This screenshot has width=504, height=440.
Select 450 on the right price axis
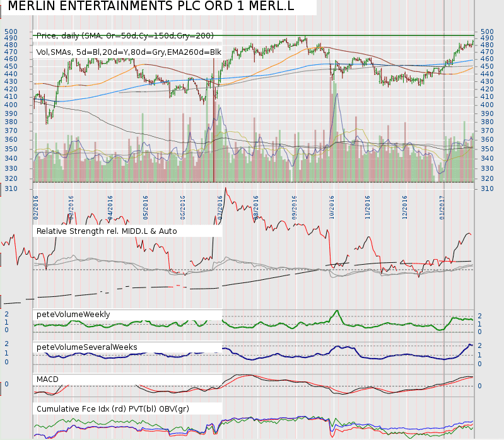point(487,66)
